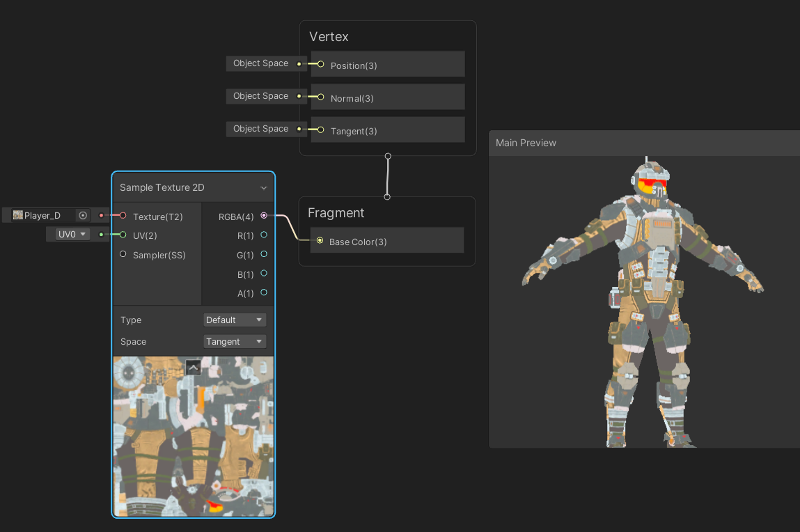Open the Space dropdown set to Tangent
This screenshot has width=800, height=532.
pos(235,341)
